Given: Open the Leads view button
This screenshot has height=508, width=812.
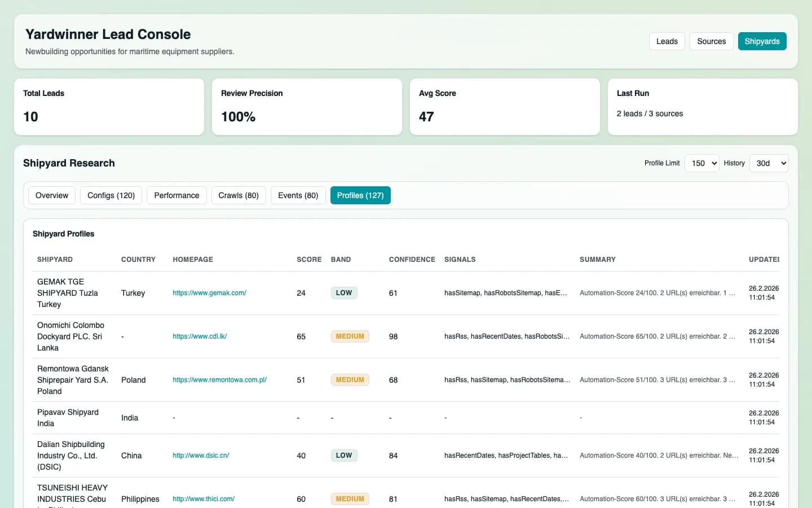Looking at the screenshot, I should (667, 41).
